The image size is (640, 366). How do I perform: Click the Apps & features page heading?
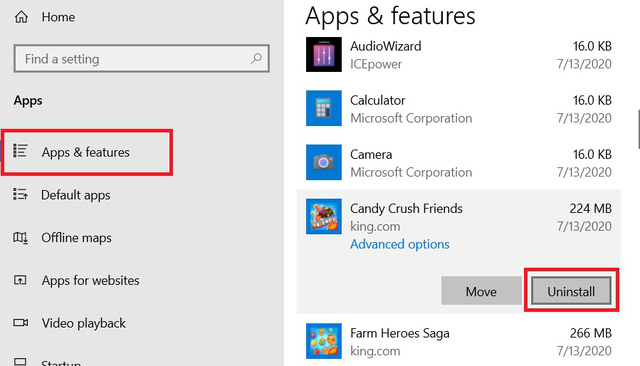coord(390,16)
